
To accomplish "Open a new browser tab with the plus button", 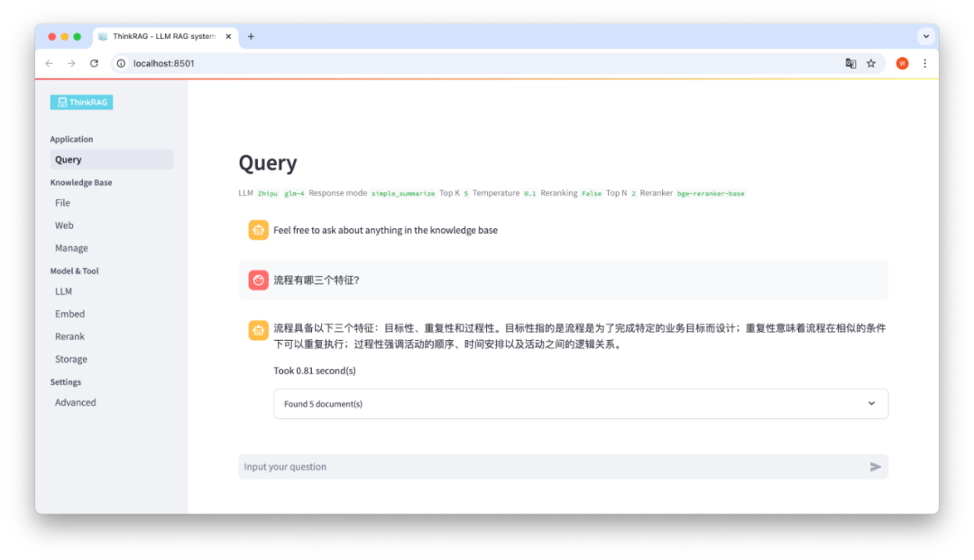I will pos(251,37).
